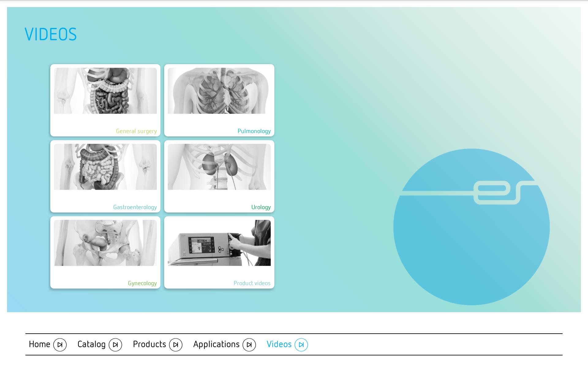Image resolution: width=588 pixels, height=368 pixels.
Task: Select the Videos navigation item
Action: click(x=279, y=344)
